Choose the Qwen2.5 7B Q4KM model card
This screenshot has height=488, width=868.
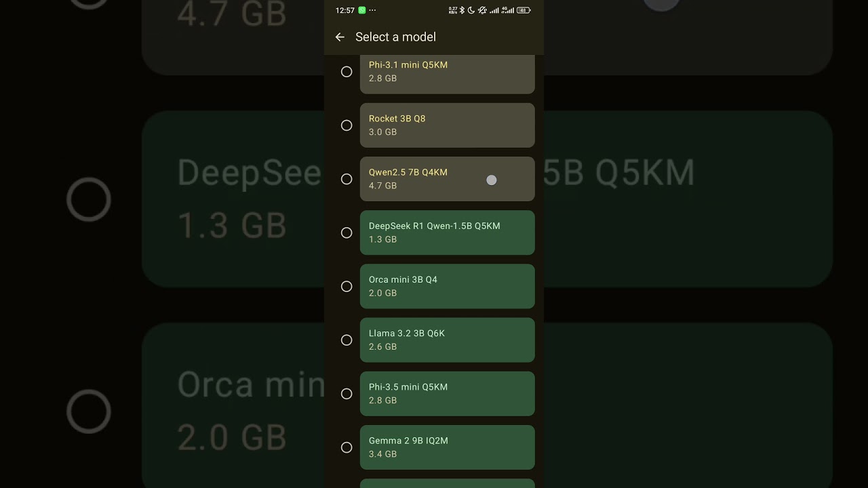pyautogui.click(x=448, y=179)
